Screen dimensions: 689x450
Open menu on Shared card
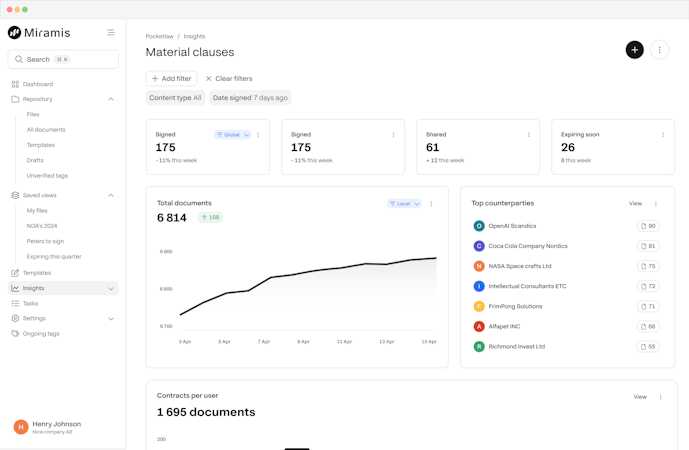tap(529, 135)
